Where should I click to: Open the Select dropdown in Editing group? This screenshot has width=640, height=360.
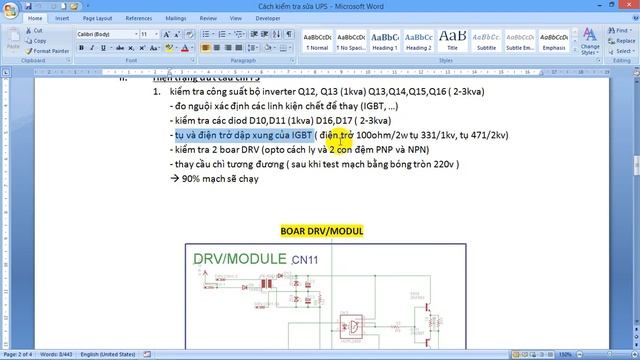tap(622, 51)
